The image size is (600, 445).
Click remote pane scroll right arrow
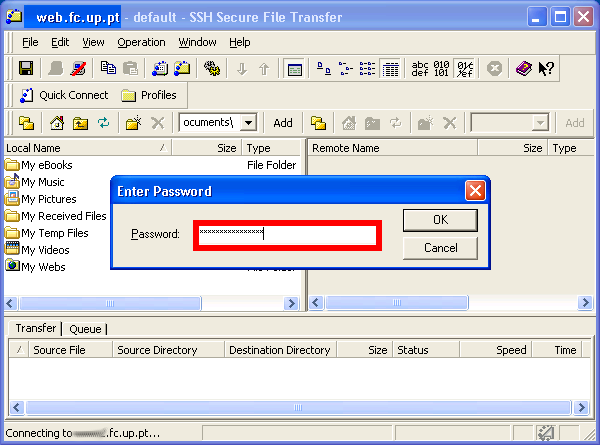[585, 303]
